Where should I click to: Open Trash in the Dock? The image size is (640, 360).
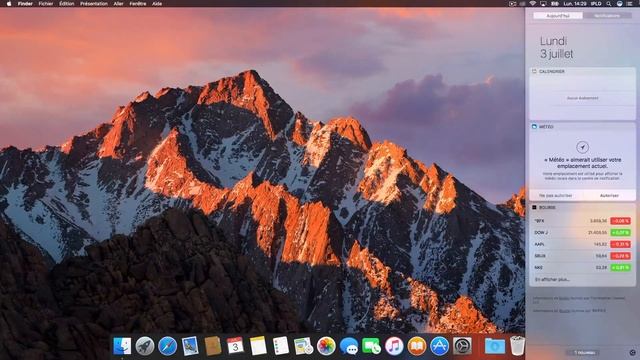517,346
